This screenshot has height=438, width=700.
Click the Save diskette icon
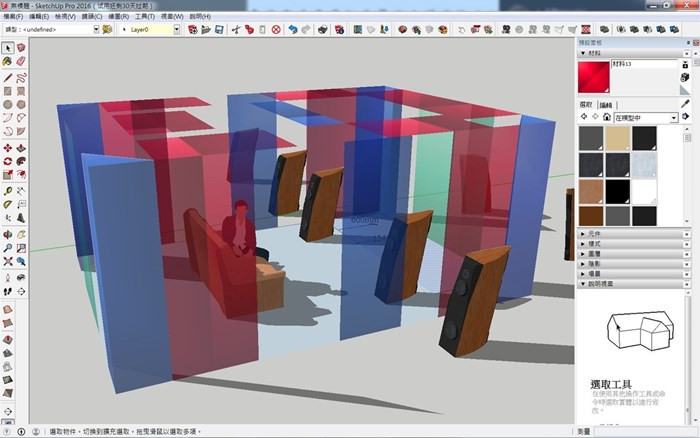(x=218, y=30)
